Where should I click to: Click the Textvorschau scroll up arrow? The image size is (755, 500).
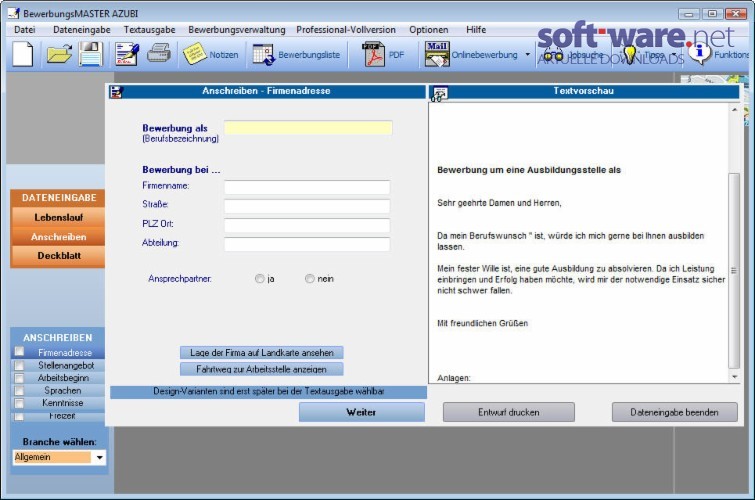coord(734,110)
